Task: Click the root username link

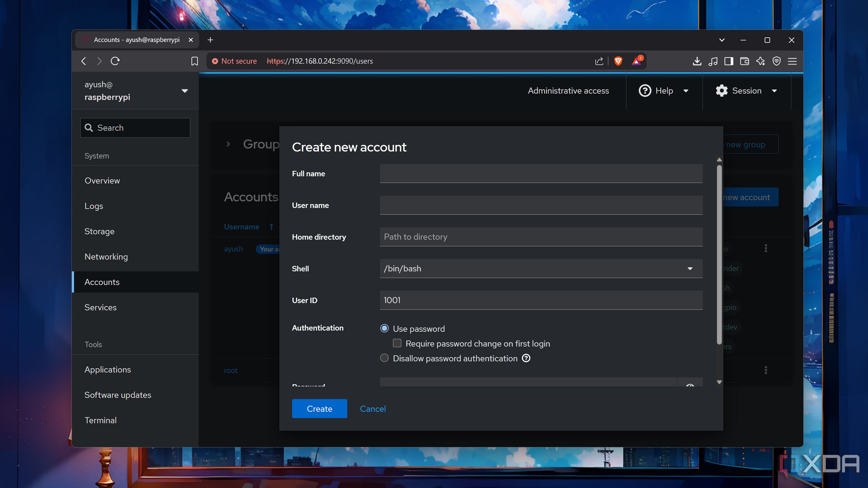Action: [x=231, y=371]
